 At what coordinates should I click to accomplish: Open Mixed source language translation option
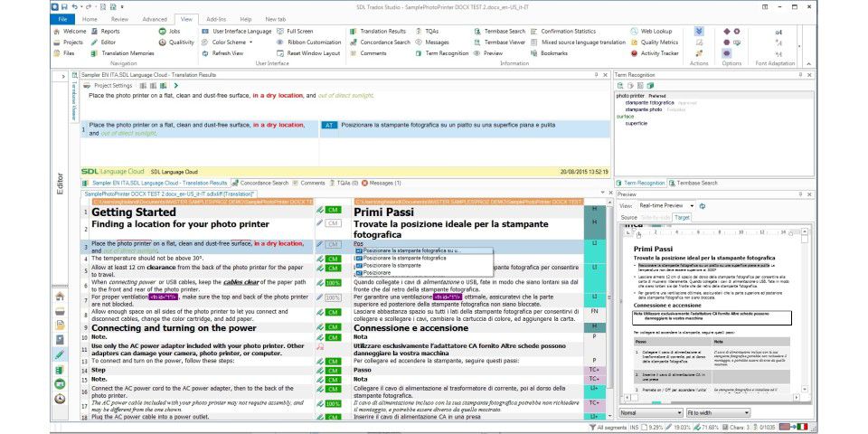point(578,42)
